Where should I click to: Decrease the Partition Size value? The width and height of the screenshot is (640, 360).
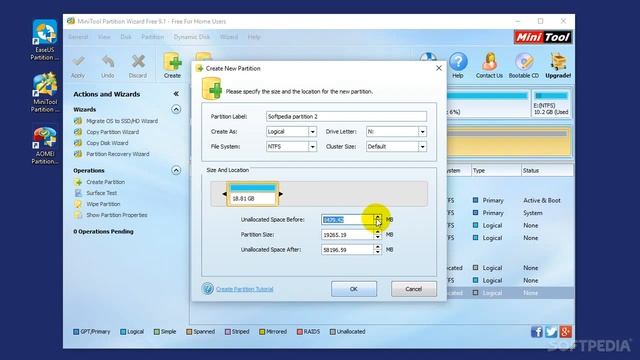point(378,237)
